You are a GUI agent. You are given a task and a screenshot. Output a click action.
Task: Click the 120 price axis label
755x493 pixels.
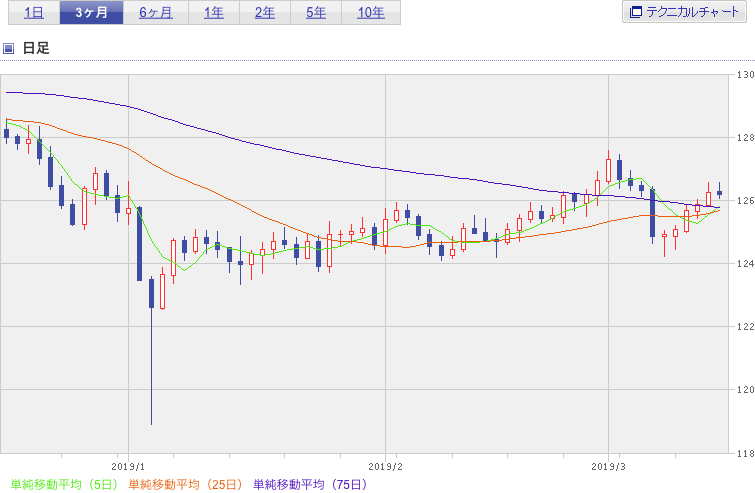pos(745,390)
